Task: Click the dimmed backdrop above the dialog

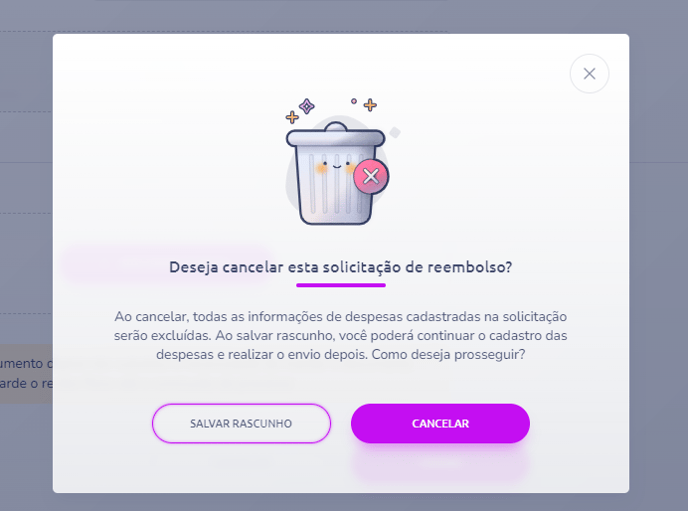Action: tap(344, 17)
